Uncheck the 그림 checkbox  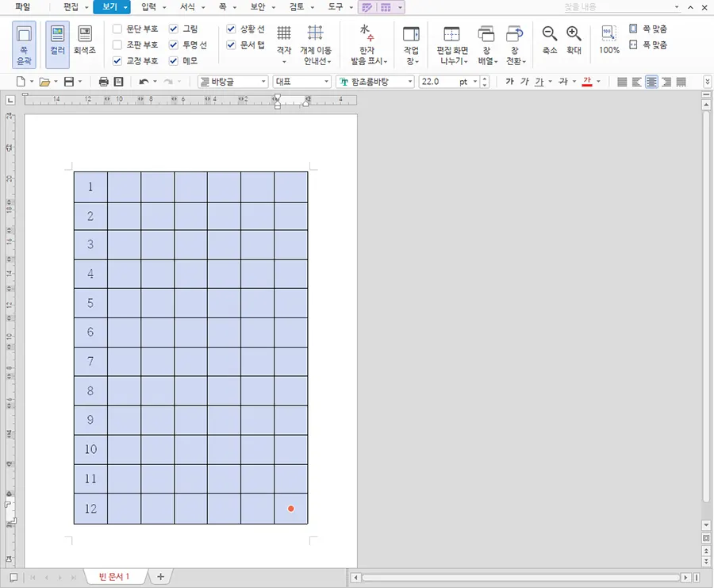coord(174,29)
